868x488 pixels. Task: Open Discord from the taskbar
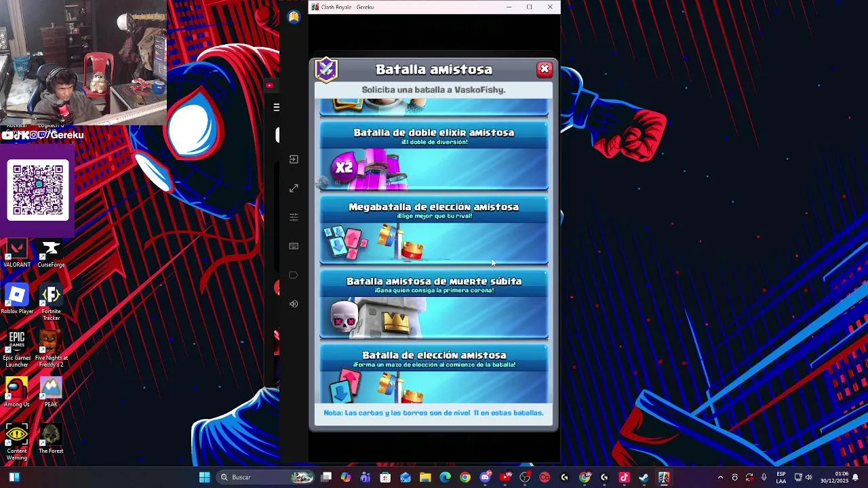point(485,477)
